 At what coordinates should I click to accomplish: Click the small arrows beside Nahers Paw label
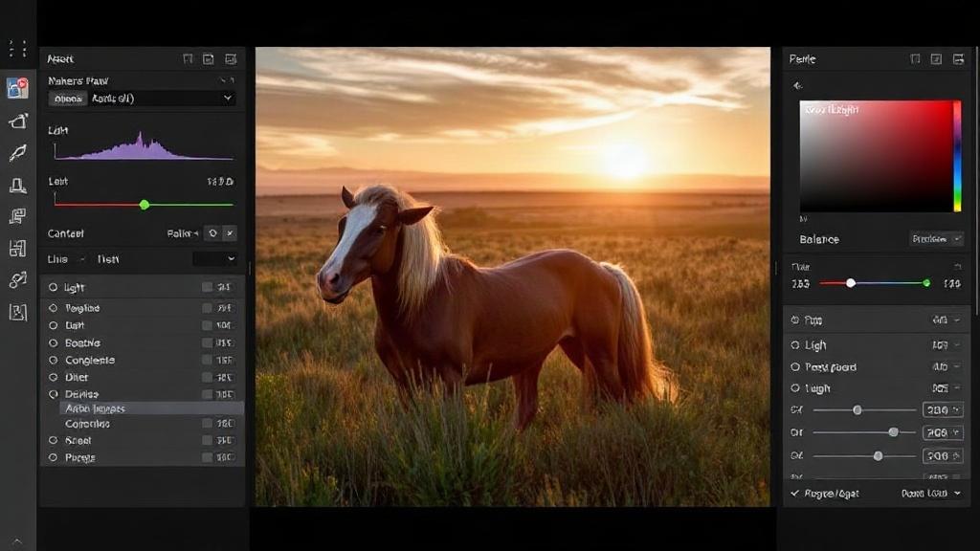(228, 80)
